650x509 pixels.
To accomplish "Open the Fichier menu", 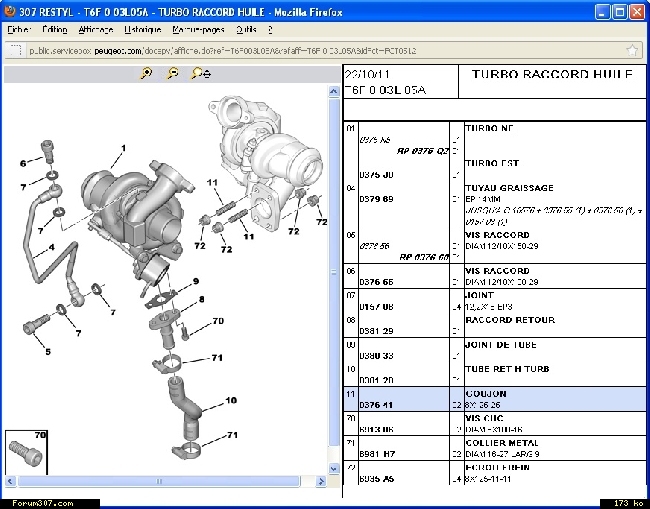I will point(19,30).
